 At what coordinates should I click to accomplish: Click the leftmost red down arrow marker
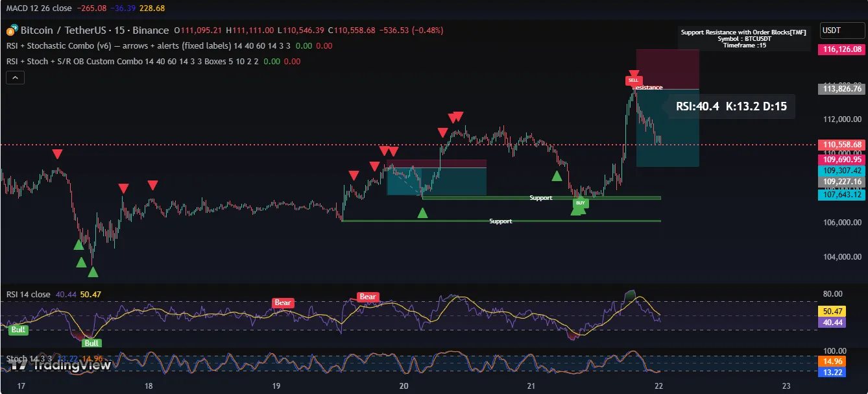pos(58,154)
